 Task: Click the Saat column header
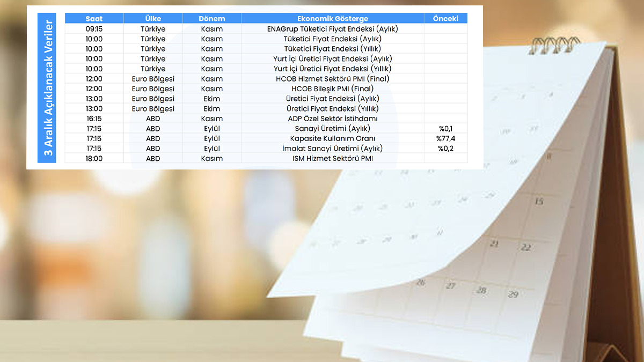coord(94,19)
